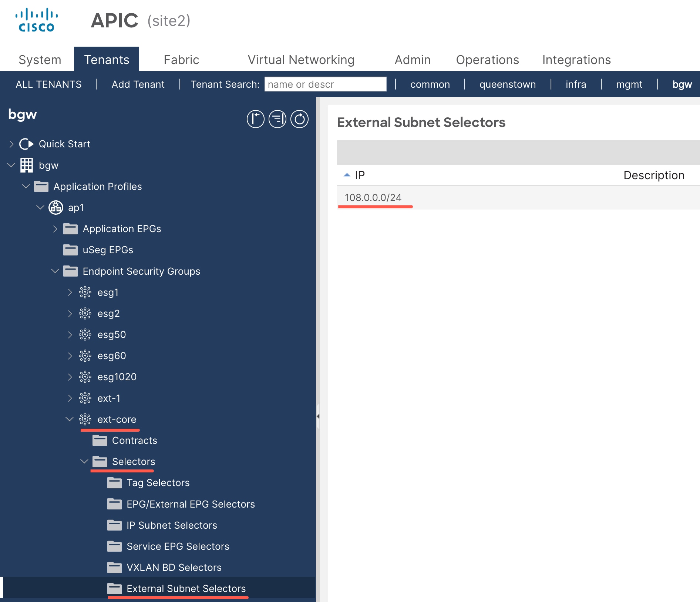
Task: Select the Tenants tab
Action: (x=107, y=59)
